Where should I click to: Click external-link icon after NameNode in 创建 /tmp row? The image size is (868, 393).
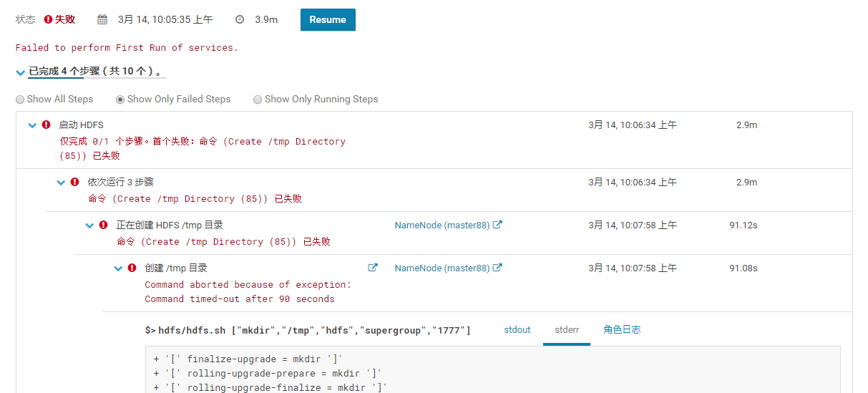[x=497, y=268]
